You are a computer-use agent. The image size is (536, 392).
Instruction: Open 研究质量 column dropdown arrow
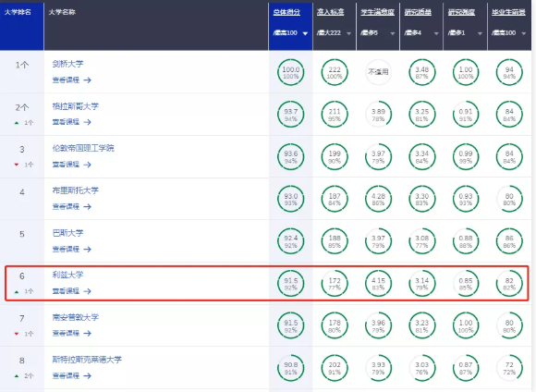[436, 33]
